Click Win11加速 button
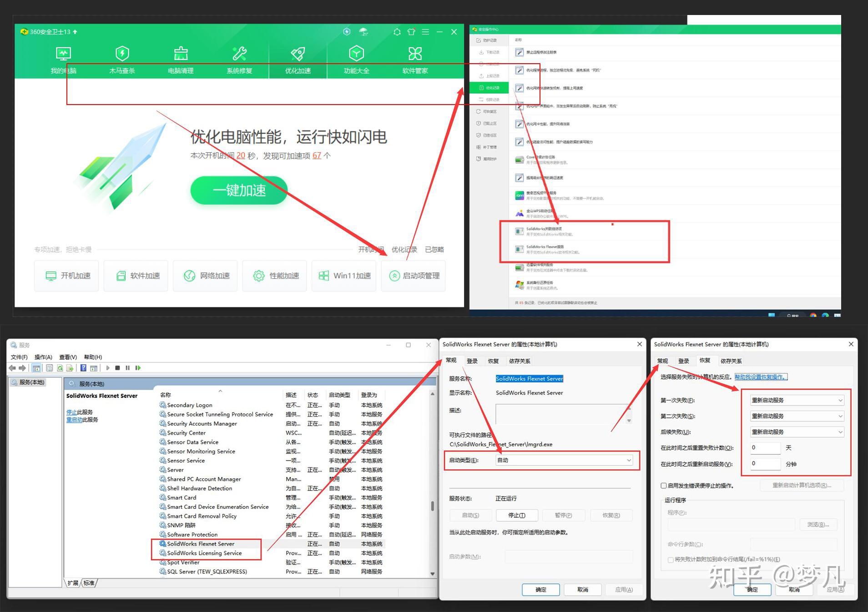The width and height of the screenshot is (868, 612). pyautogui.click(x=344, y=276)
